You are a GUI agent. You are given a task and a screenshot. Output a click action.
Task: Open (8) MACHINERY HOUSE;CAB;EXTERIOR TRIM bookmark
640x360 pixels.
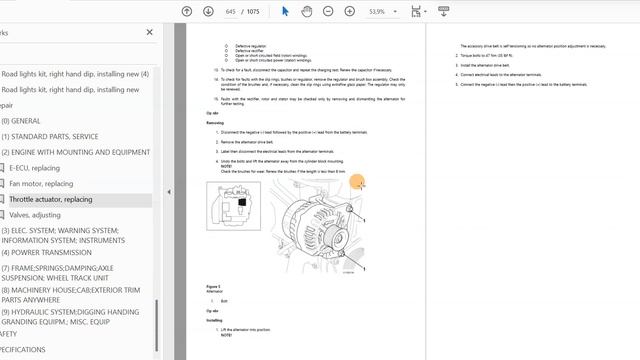71,295
